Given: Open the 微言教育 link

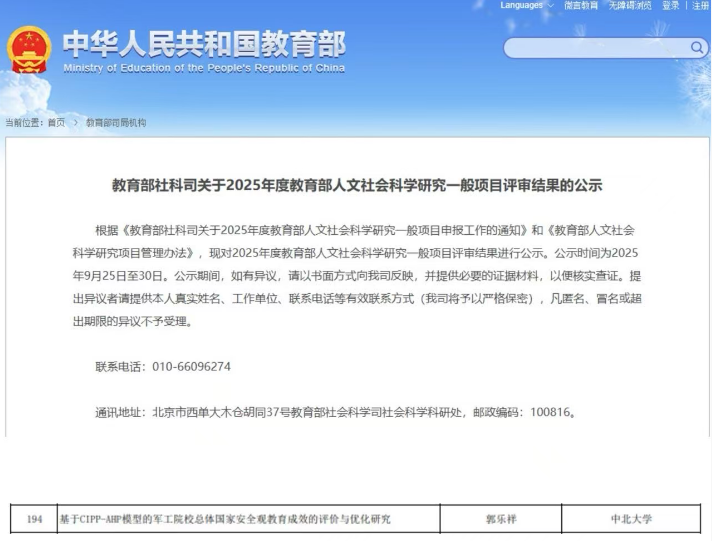Looking at the screenshot, I should (581, 6).
